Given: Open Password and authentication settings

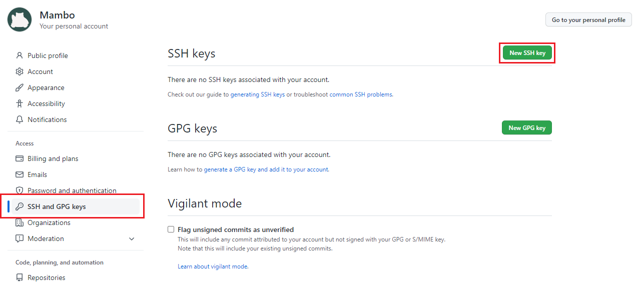Looking at the screenshot, I should point(72,190).
